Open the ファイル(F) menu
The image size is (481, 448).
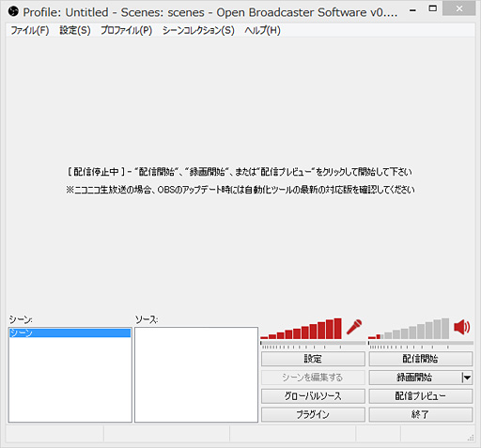tap(30, 30)
